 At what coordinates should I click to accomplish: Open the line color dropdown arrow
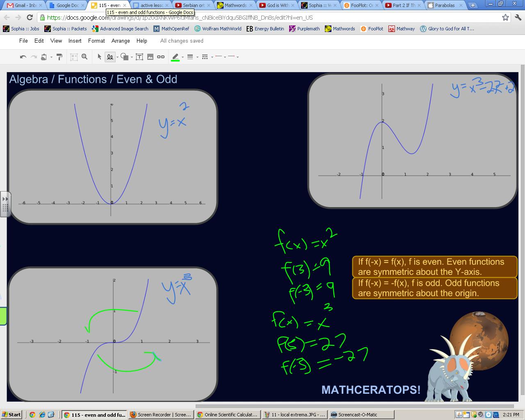[183, 57]
